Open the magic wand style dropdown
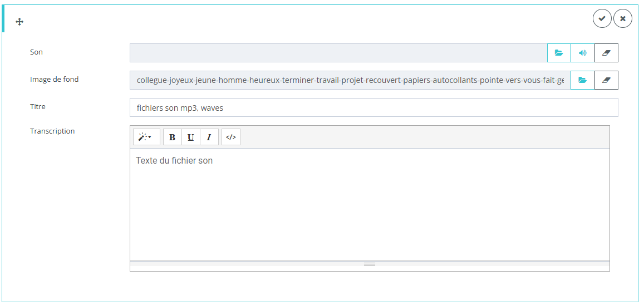 click(x=146, y=137)
